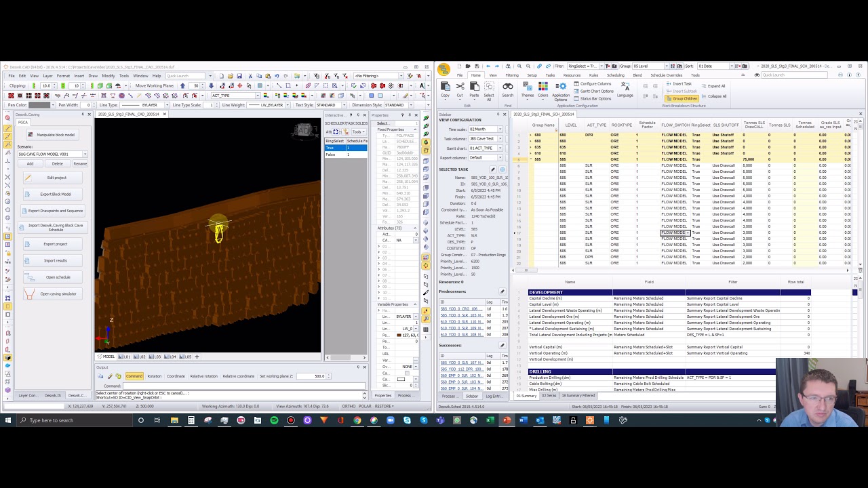Toggle Group Children in Sched ribbon
The height and width of the screenshot is (488, 868).
(682, 99)
